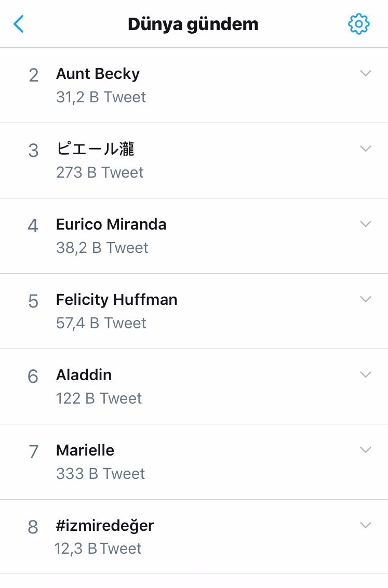Expand the Eurico Miranda trend chevron
This screenshot has height=588, width=388.
366,224
